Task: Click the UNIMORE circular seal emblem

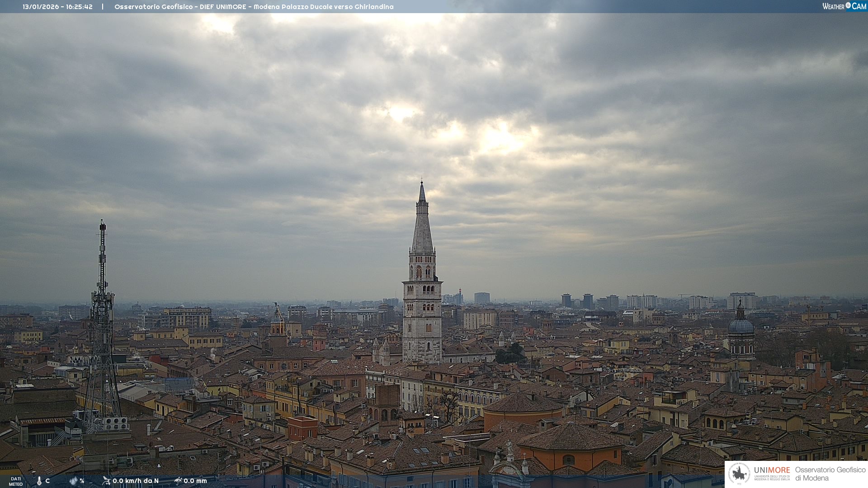Action: pyautogui.click(x=739, y=474)
